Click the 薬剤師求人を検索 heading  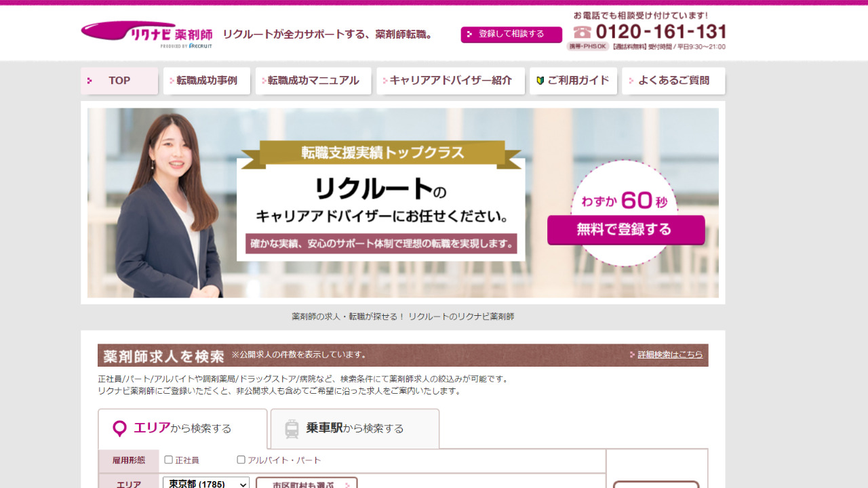click(x=163, y=356)
